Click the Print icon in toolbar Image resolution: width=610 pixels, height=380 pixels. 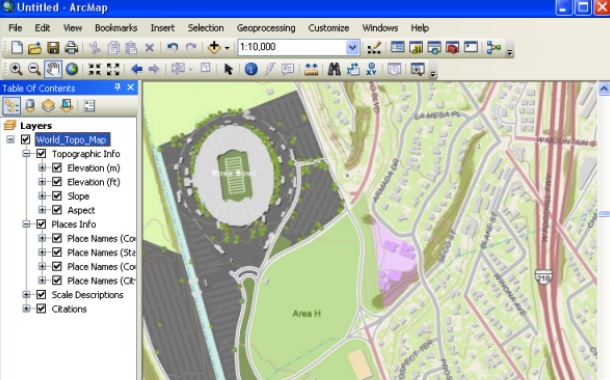[x=71, y=47]
